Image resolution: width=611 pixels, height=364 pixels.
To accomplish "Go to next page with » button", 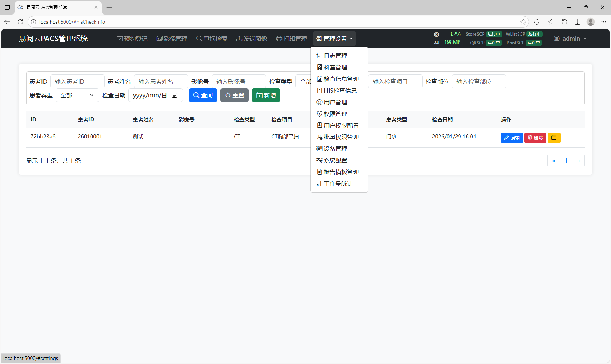I will [578, 161].
